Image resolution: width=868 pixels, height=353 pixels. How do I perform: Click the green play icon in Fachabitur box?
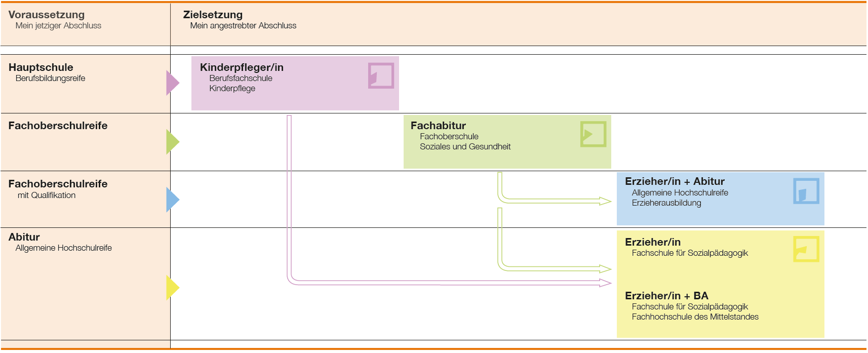click(x=593, y=134)
